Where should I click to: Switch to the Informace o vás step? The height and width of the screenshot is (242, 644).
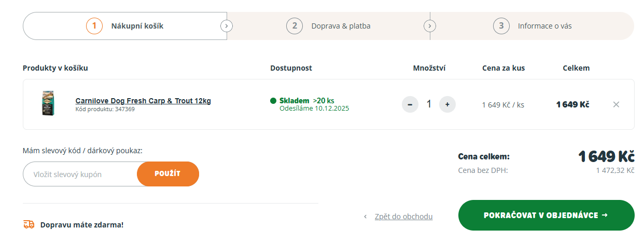pyautogui.click(x=544, y=26)
